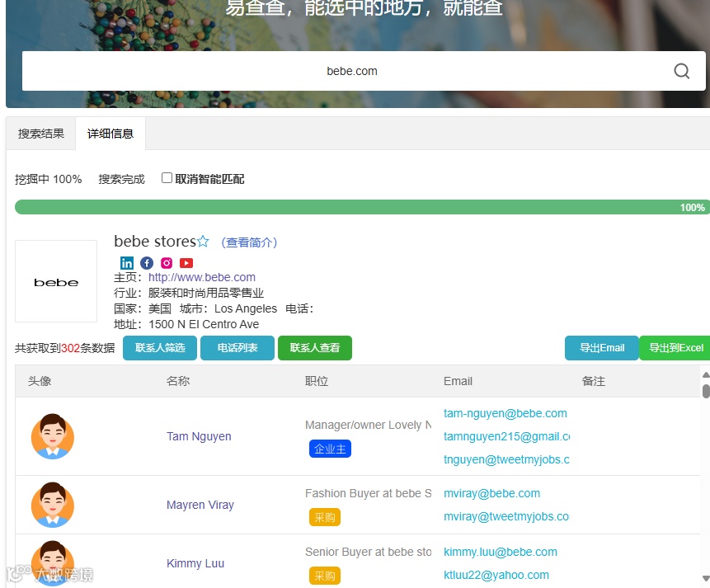Click the table scrollbar down arrow
Viewport: 710px width, 588px height.
[706, 578]
